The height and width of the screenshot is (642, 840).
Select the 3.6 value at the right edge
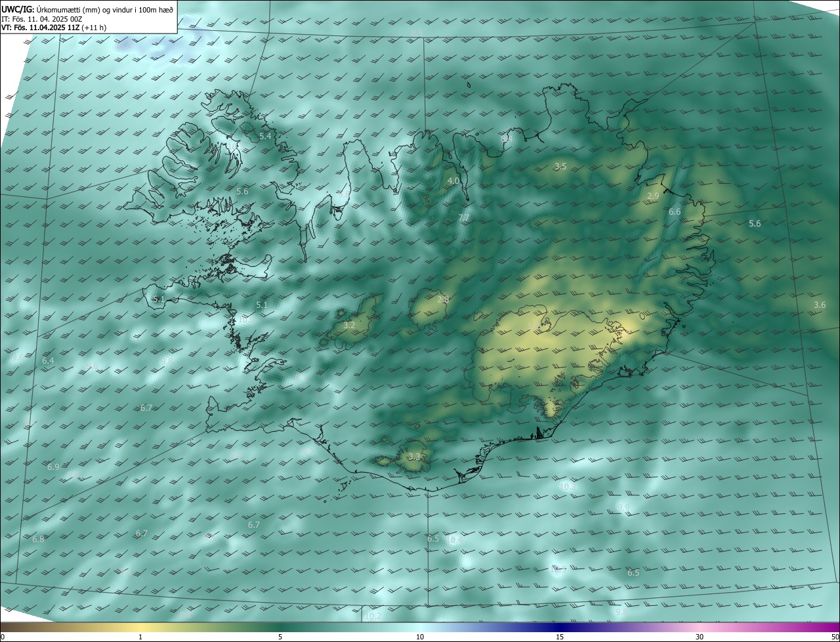tap(820, 305)
